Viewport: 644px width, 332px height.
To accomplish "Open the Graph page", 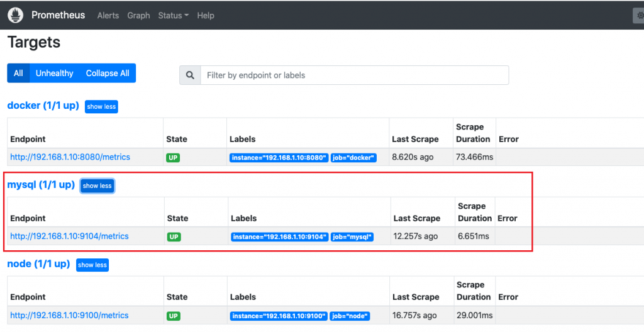I will click(x=138, y=16).
